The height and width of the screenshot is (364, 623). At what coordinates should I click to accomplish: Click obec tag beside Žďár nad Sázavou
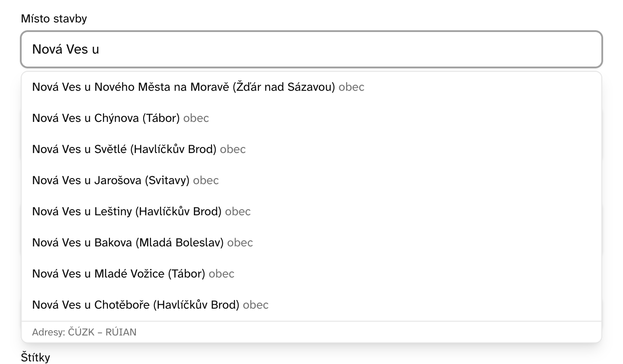[351, 87]
